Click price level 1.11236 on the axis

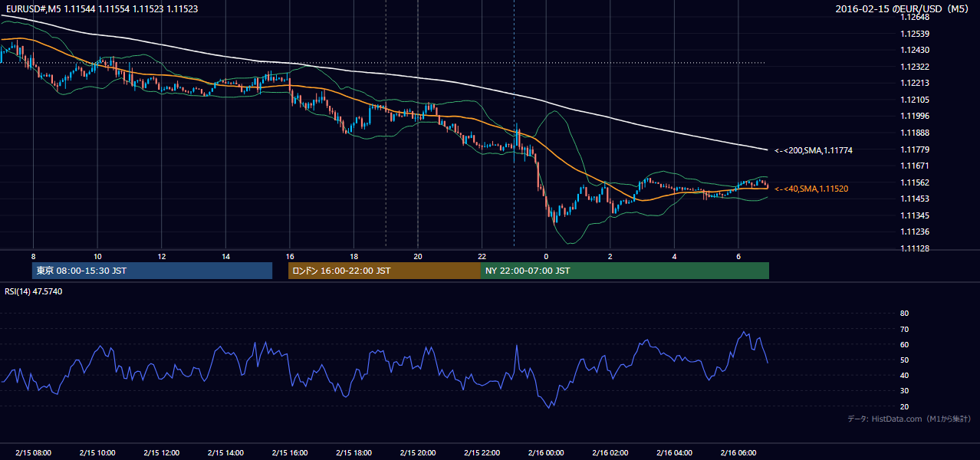[916, 232]
